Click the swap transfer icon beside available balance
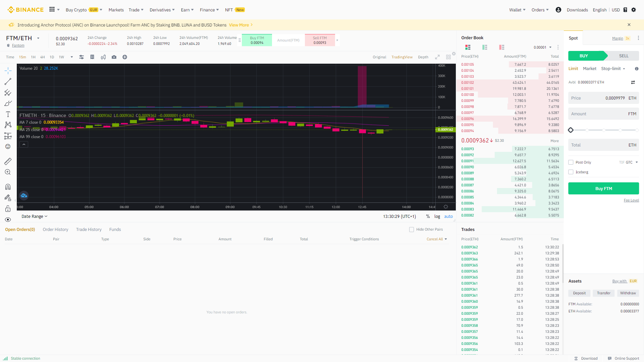The width and height of the screenshot is (644, 362). pyautogui.click(x=633, y=82)
